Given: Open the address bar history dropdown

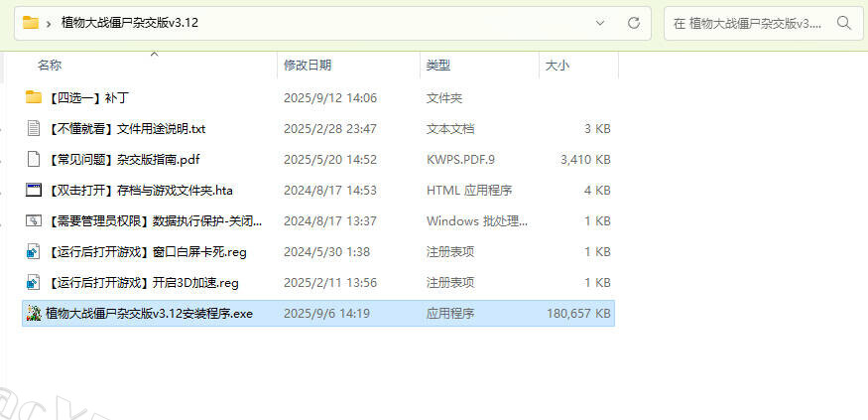Looking at the screenshot, I should pyautogui.click(x=600, y=22).
